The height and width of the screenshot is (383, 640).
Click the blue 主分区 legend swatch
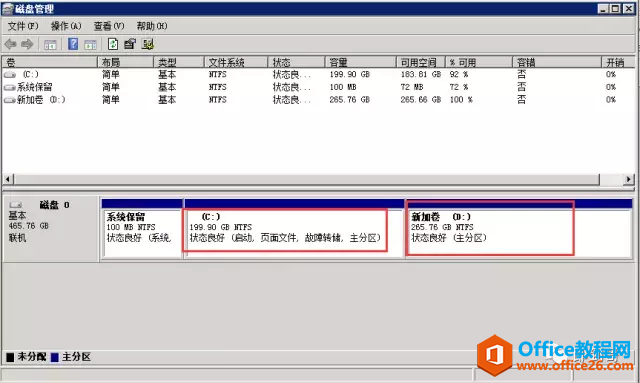[x=55, y=357]
